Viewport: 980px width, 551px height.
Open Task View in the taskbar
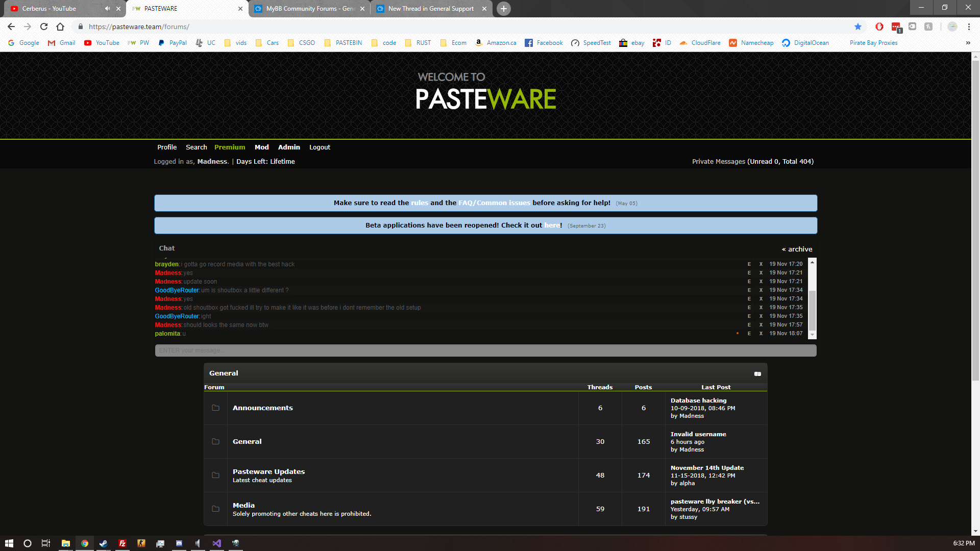pos(46,543)
